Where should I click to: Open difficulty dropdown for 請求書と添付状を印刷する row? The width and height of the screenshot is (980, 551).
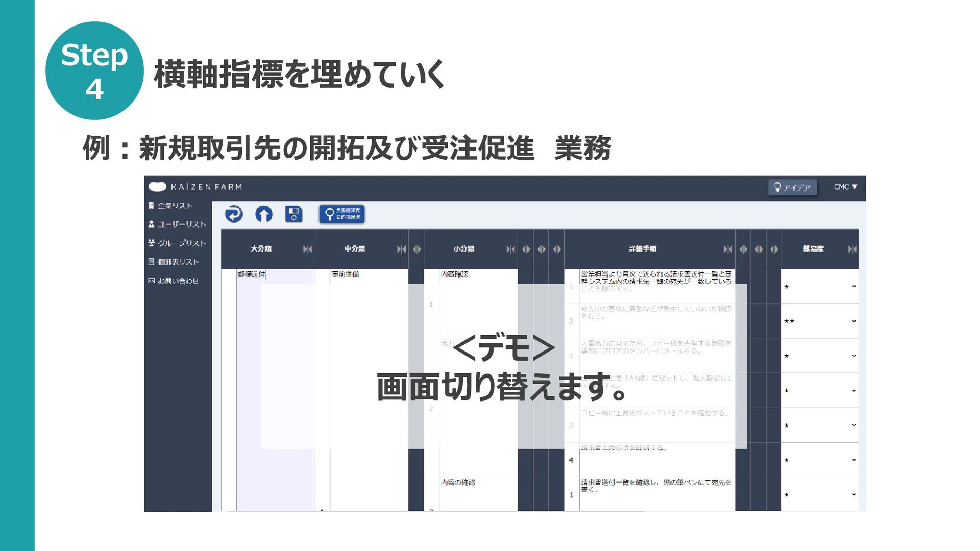pyautogui.click(x=820, y=460)
